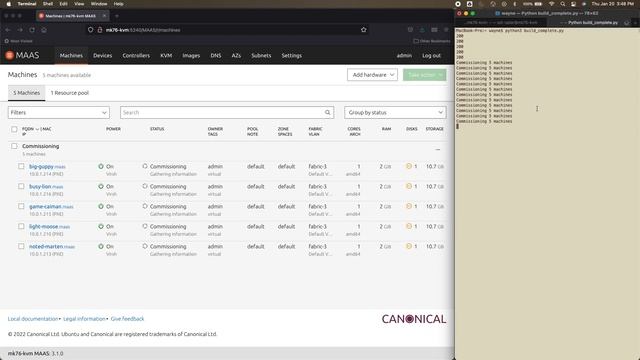Select the light-moose machine checkbox
640x360 pixels.
point(21,227)
